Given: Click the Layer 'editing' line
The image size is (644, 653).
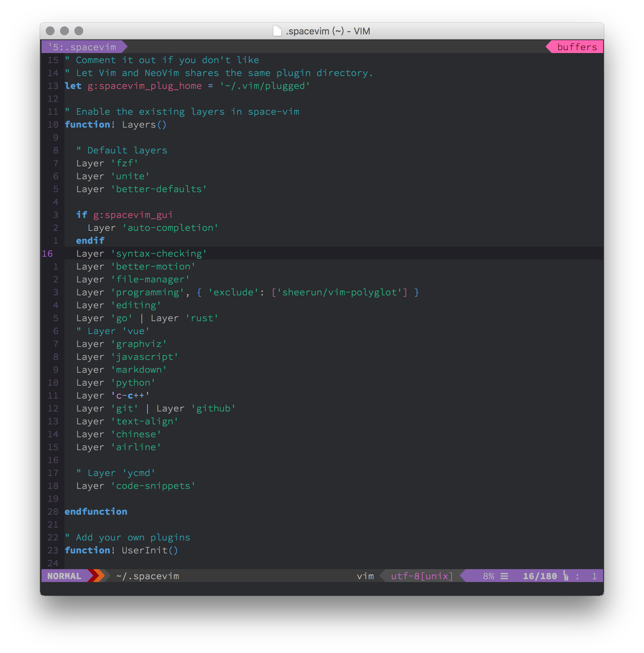Looking at the screenshot, I should (x=119, y=305).
